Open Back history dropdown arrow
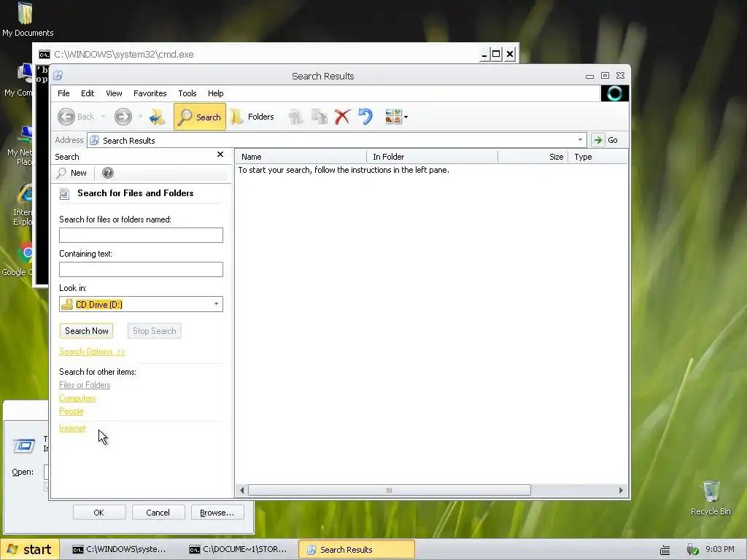The width and height of the screenshot is (747, 560). click(x=103, y=117)
